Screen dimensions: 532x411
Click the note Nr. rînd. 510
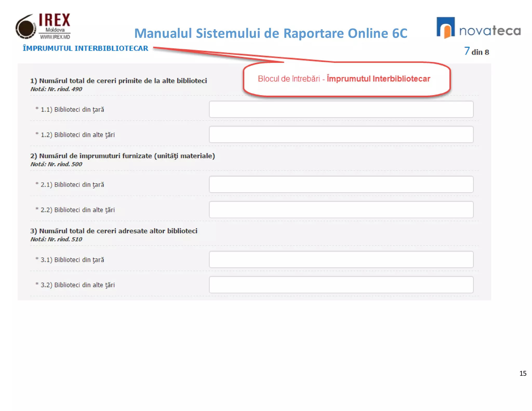click(56, 239)
